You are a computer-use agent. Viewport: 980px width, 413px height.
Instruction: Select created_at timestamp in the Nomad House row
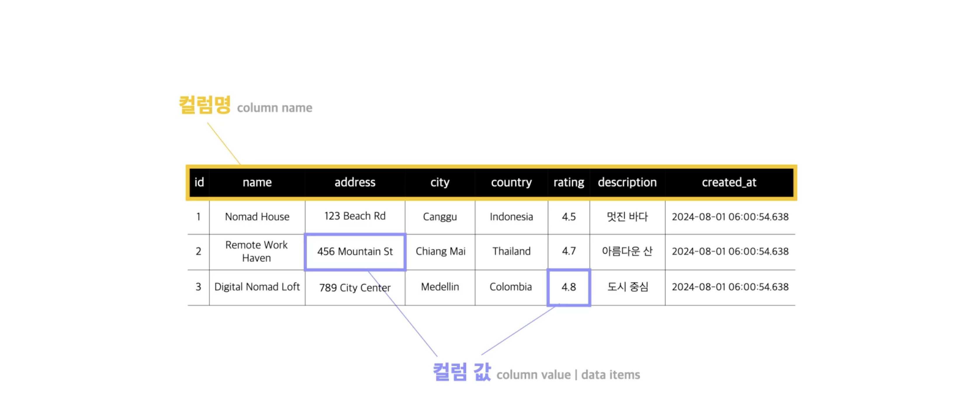click(730, 217)
